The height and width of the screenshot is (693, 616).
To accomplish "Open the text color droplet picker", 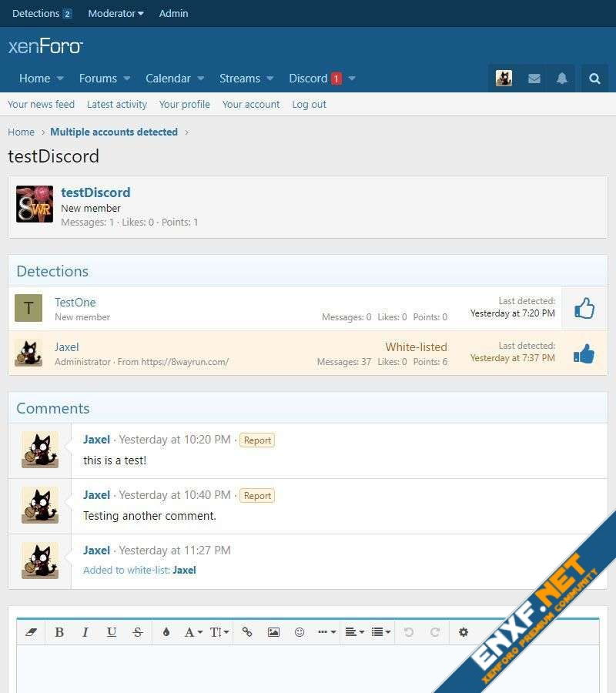I will tap(166, 632).
